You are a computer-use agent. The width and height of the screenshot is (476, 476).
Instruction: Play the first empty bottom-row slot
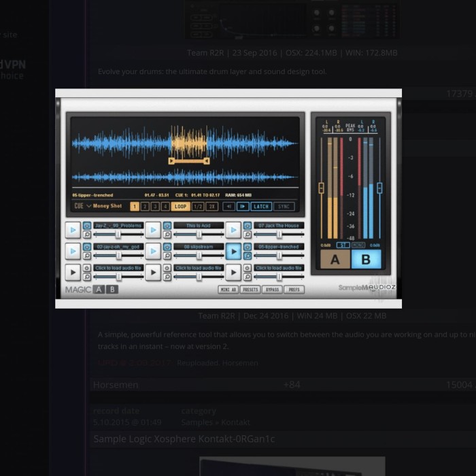click(x=73, y=272)
